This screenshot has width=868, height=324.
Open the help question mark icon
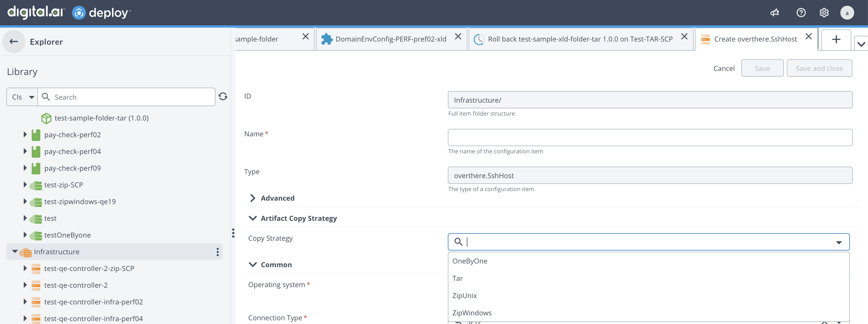801,13
